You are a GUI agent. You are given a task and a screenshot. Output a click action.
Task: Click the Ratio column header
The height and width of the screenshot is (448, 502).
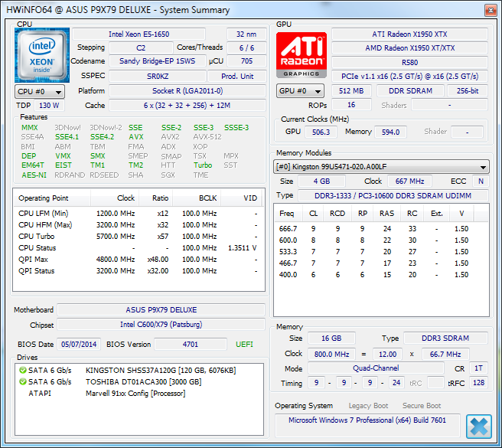156,198
